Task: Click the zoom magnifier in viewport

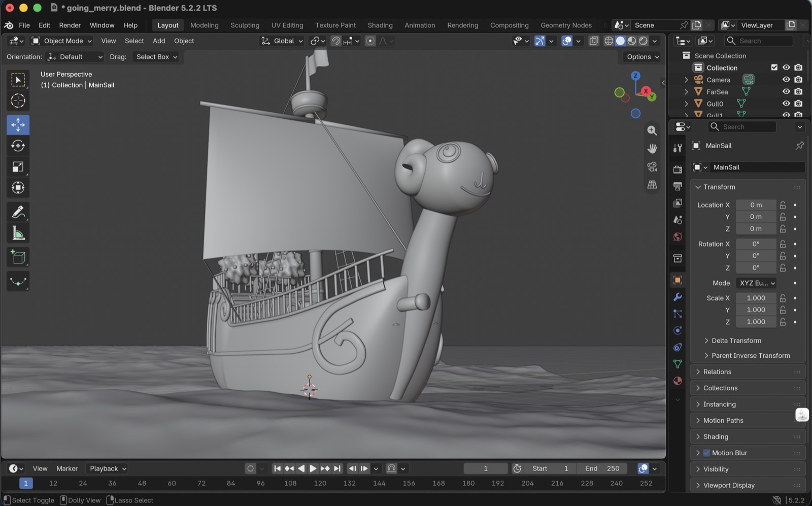Action: (652, 130)
